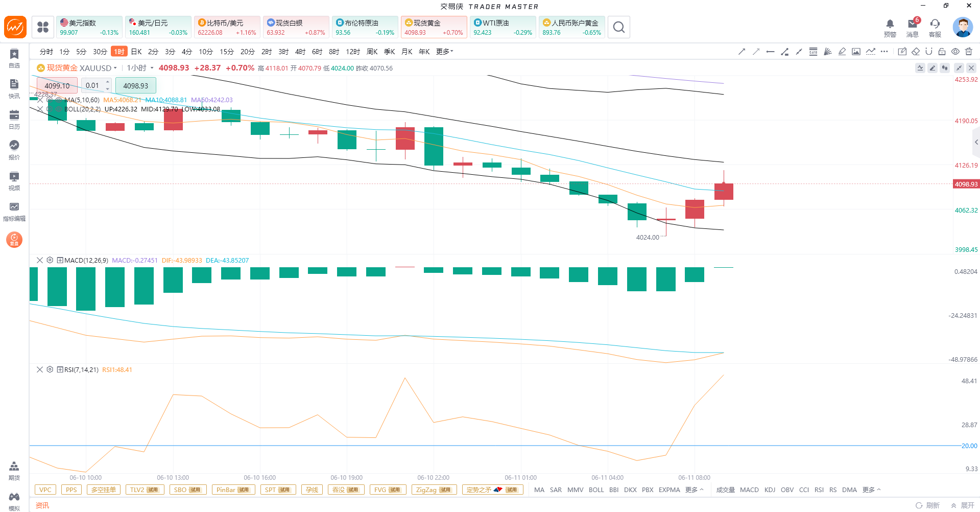Open the 消息 messages envelope icon

(913, 28)
